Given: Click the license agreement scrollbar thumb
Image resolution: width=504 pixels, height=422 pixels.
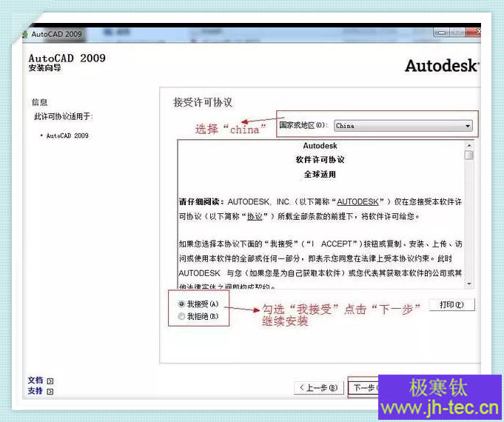Looking at the screenshot, I should pyautogui.click(x=469, y=155).
